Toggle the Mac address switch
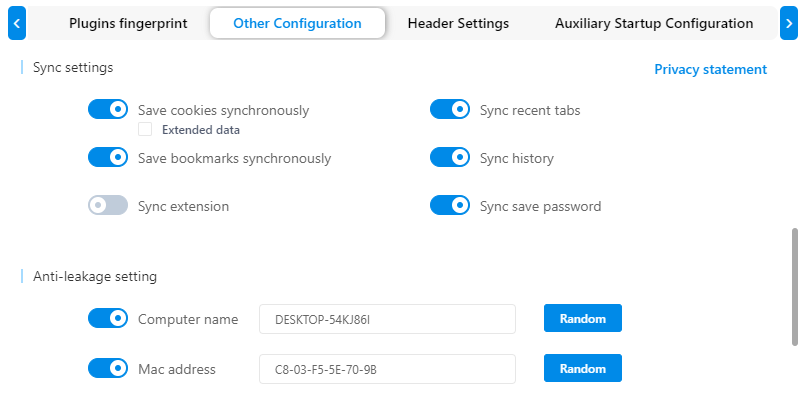802x399 pixels. pos(108,368)
